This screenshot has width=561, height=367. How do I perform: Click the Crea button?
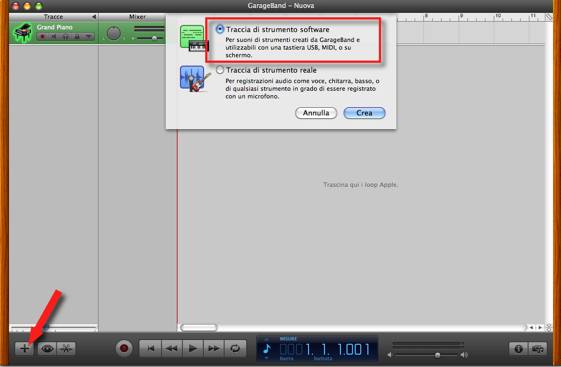(x=364, y=113)
